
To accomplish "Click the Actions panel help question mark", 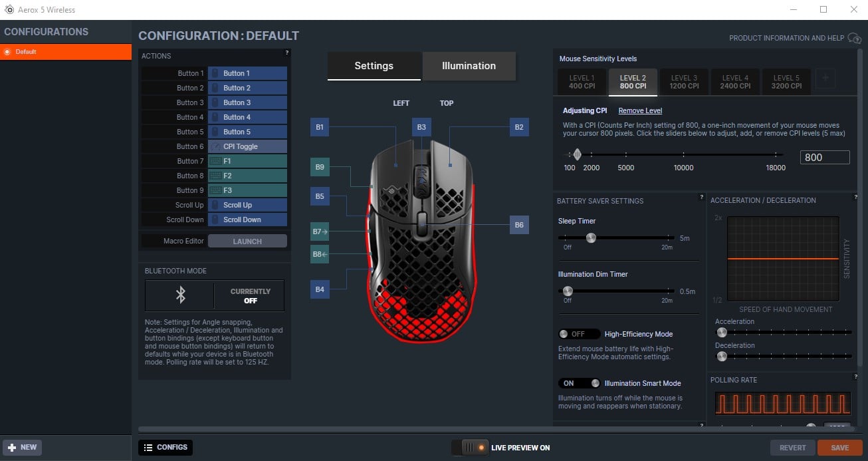I will 286,53.
